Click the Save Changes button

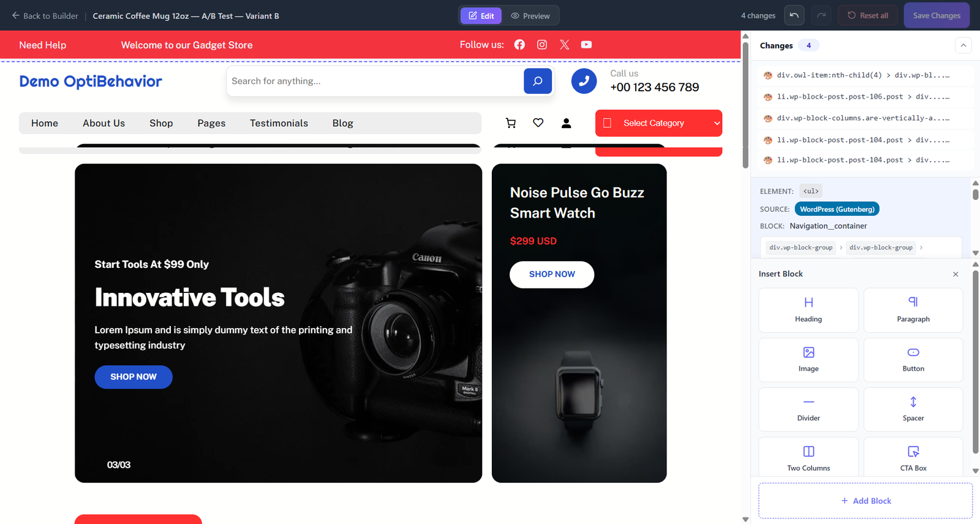click(x=937, y=15)
